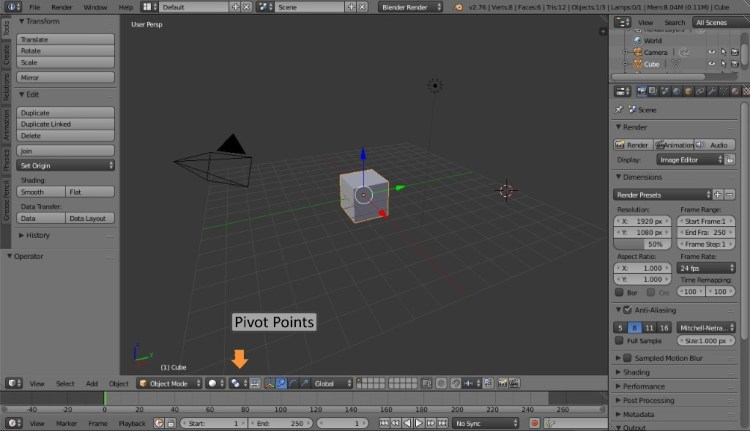Open the pivot point selector icon
Viewport: 750px width, 431px height.
(x=238, y=383)
